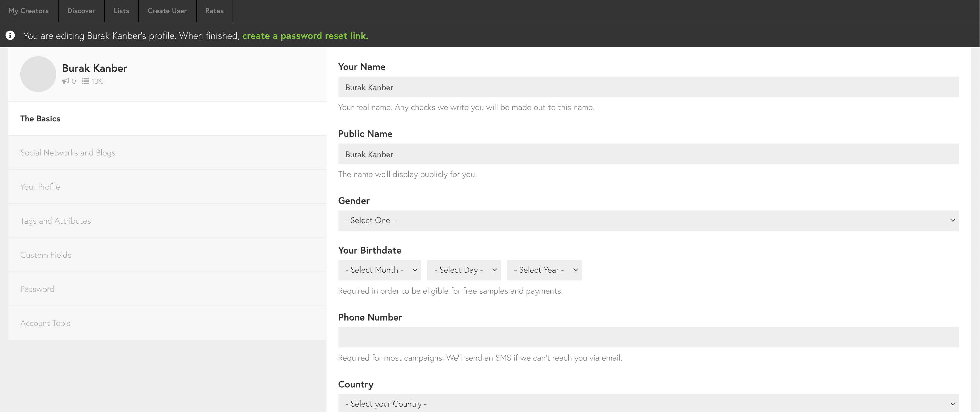This screenshot has height=412, width=980.
Task: Click text 'The name we'll display publicly'
Action: pyautogui.click(x=407, y=175)
